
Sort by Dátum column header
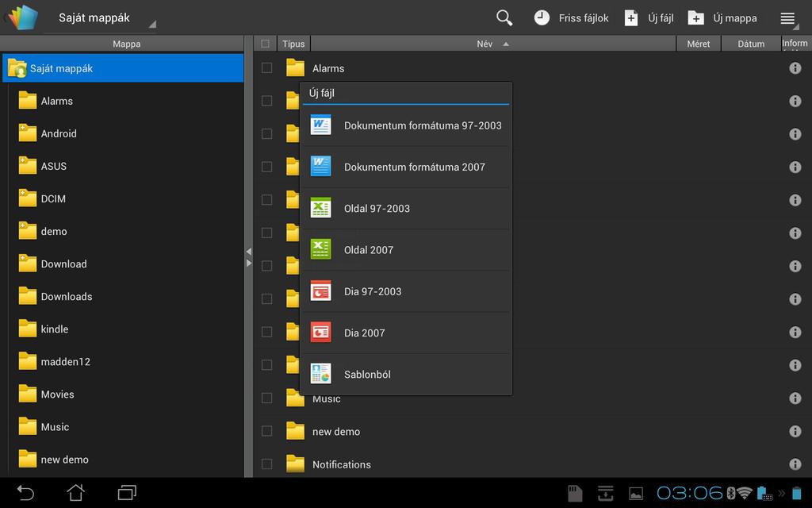[750, 44]
